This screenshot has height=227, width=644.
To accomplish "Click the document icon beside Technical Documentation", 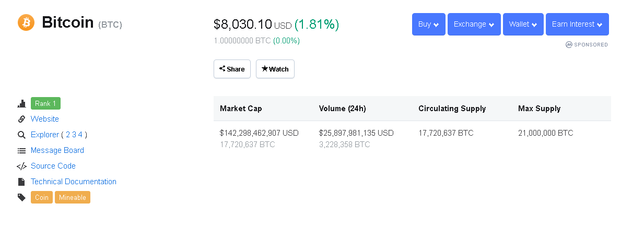I will click(21, 182).
